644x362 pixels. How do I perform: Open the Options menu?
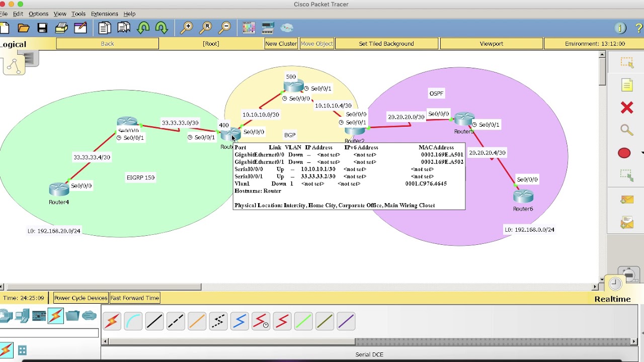coord(38,14)
